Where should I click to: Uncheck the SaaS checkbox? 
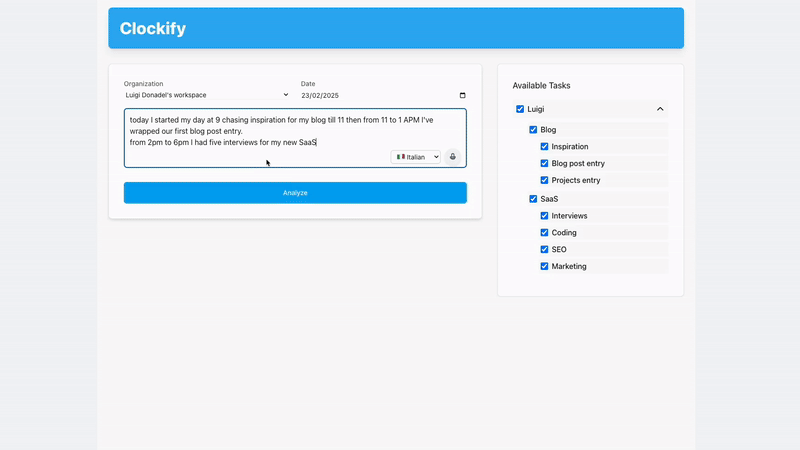[533, 199]
